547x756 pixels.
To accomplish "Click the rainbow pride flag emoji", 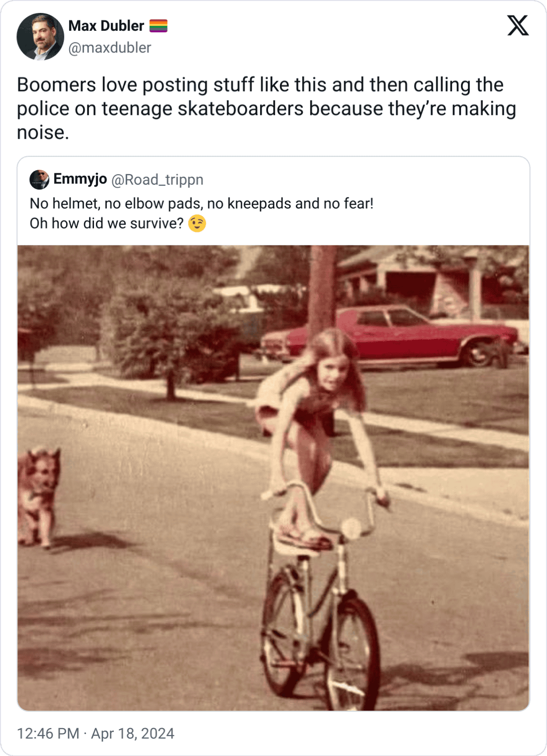I will click(158, 25).
